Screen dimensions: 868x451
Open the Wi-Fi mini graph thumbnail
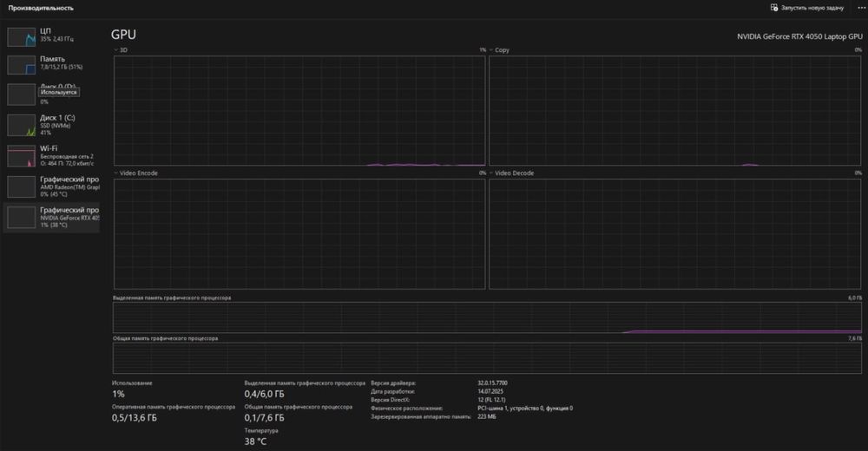click(22, 156)
